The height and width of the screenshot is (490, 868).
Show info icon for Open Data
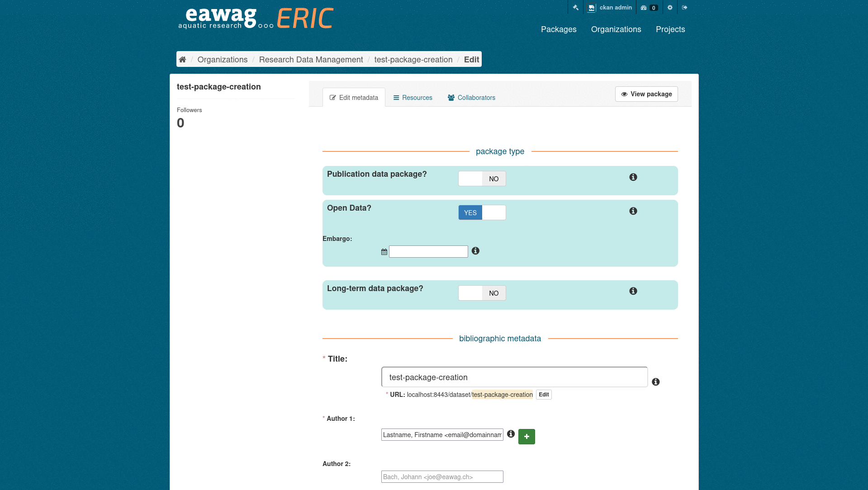[633, 211]
